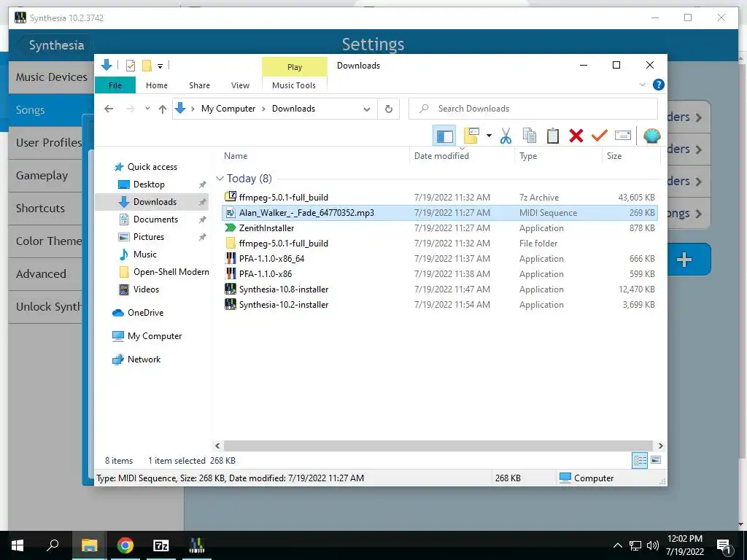Open the File ribbon tab
This screenshot has height=560, width=747.
(115, 85)
